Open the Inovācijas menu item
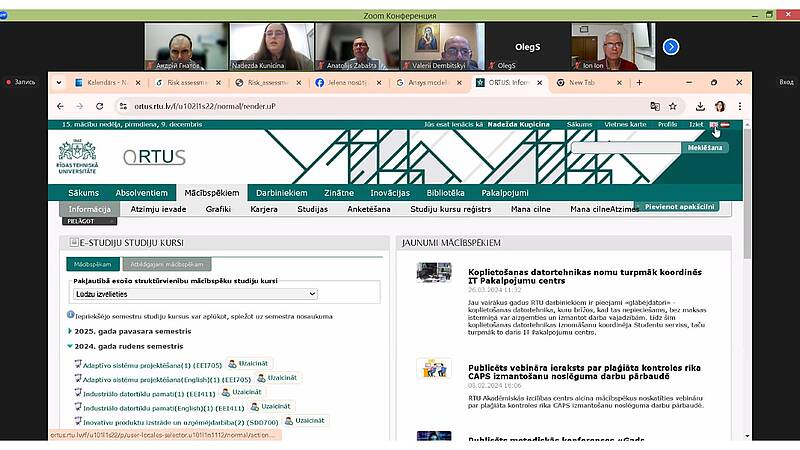The width and height of the screenshot is (800, 450). pyautogui.click(x=390, y=193)
